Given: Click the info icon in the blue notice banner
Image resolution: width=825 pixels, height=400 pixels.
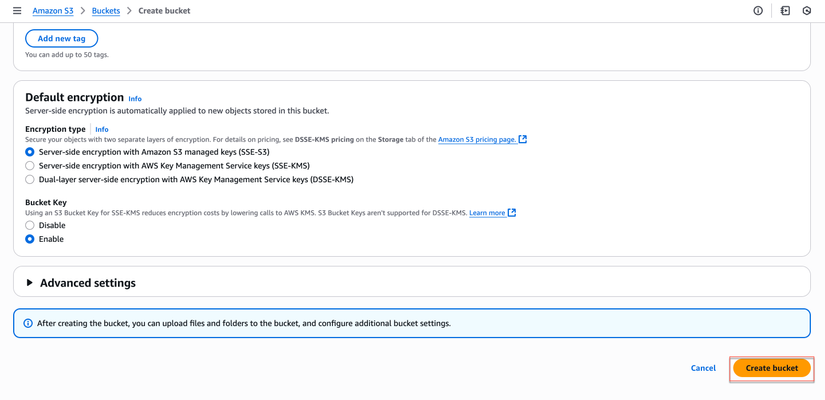Looking at the screenshot, I should [28, 324].
